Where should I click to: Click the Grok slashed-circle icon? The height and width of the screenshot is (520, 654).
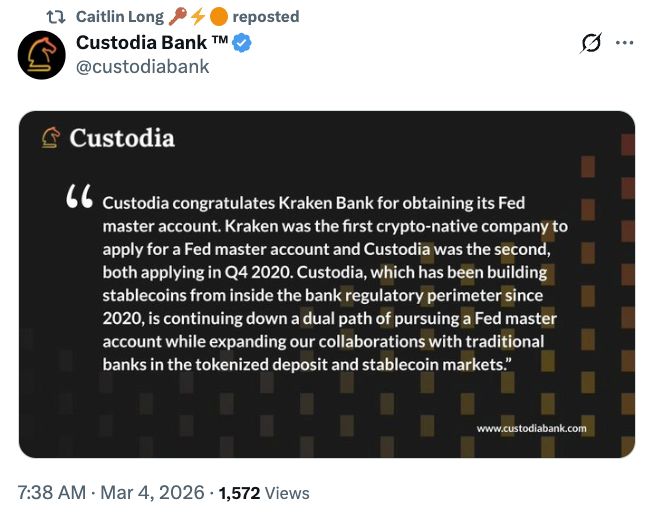[590, 44]
